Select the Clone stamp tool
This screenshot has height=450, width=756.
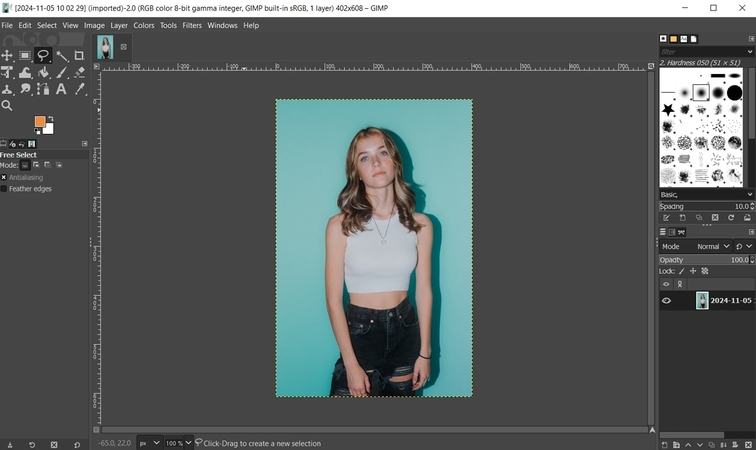pyautogui.click(x=7, y=89)
